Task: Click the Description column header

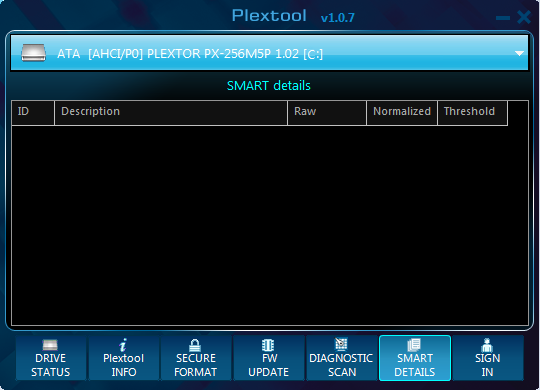Action: point(171,113)
